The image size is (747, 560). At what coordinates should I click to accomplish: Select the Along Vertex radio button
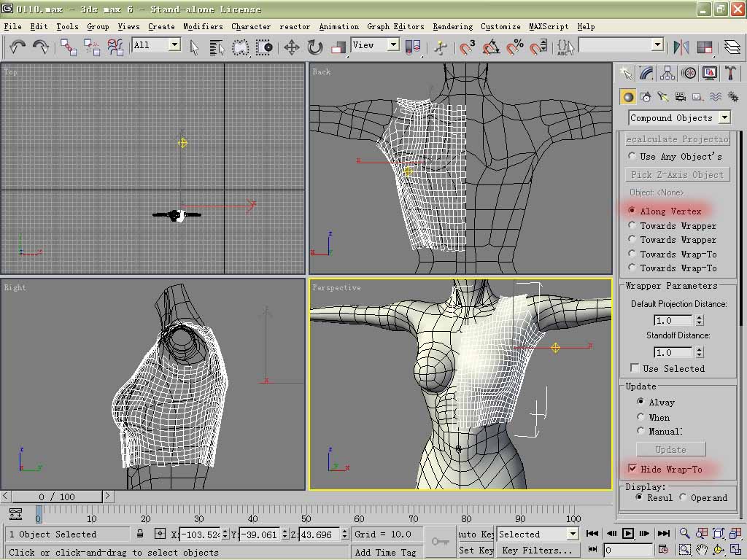tap(632, 211)
